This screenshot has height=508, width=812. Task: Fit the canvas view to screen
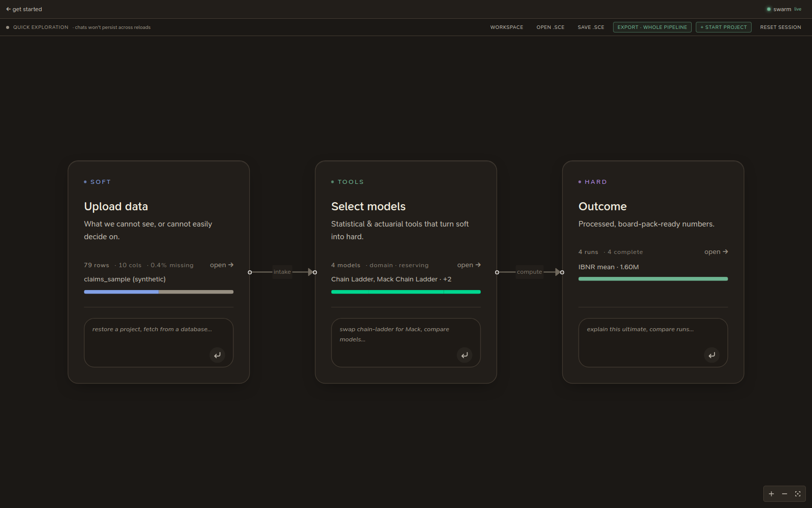click(x=798, y=494)
